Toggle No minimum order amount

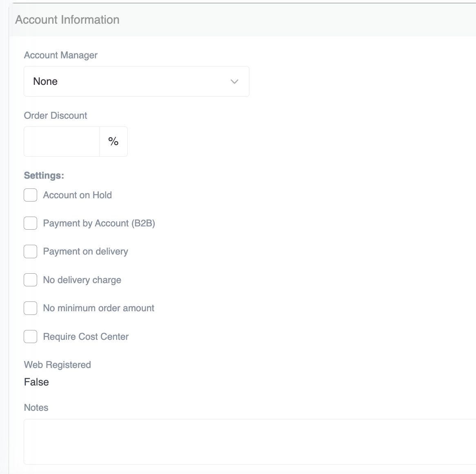(x=30, y=308)
